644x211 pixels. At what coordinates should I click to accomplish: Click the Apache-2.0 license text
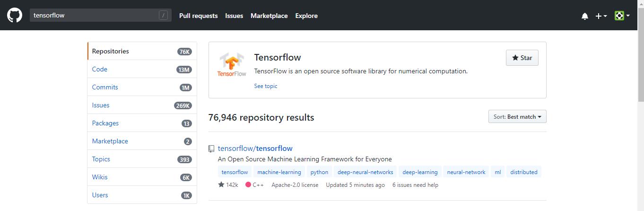point(295,185)
